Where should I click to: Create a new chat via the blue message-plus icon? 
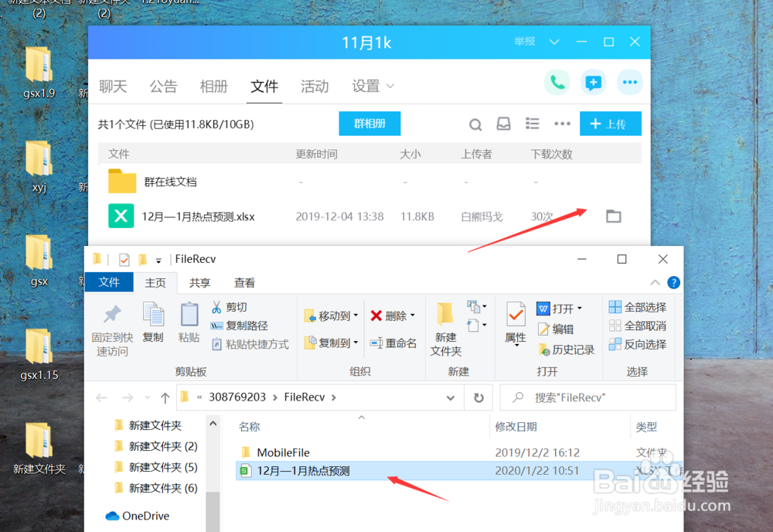point(593,81)
